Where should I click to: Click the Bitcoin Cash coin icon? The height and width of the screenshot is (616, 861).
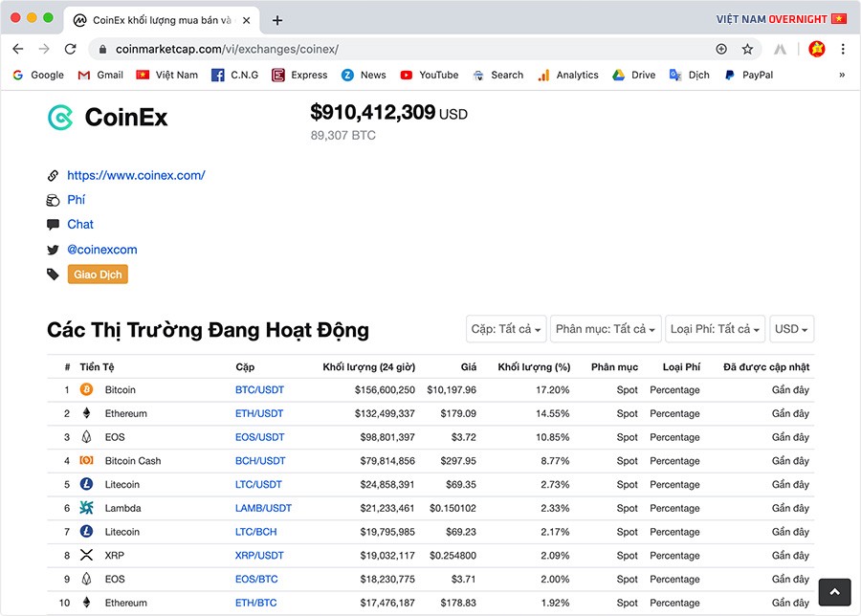click(x=86, y=460)
